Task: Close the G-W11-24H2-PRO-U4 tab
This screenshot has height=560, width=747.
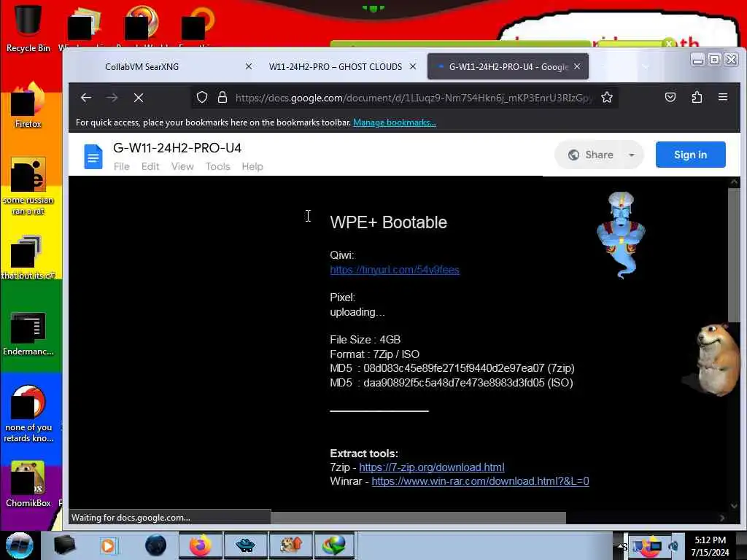Action: pyautogui.click(x=577, y=66)
